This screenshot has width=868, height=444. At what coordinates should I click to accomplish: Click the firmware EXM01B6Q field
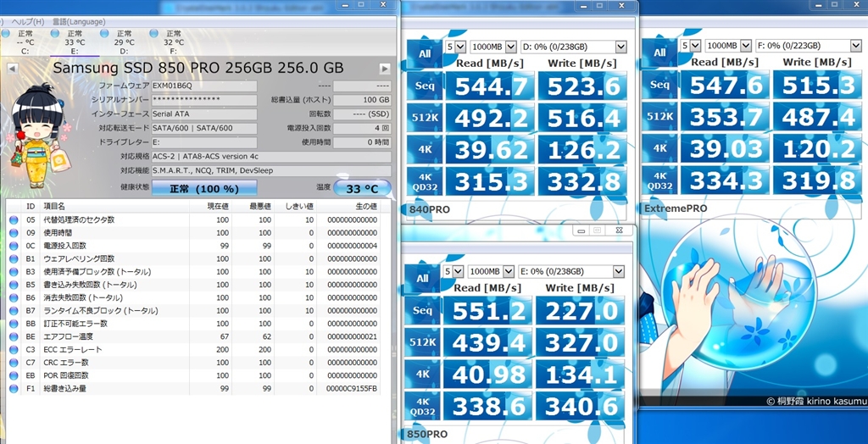204,86
